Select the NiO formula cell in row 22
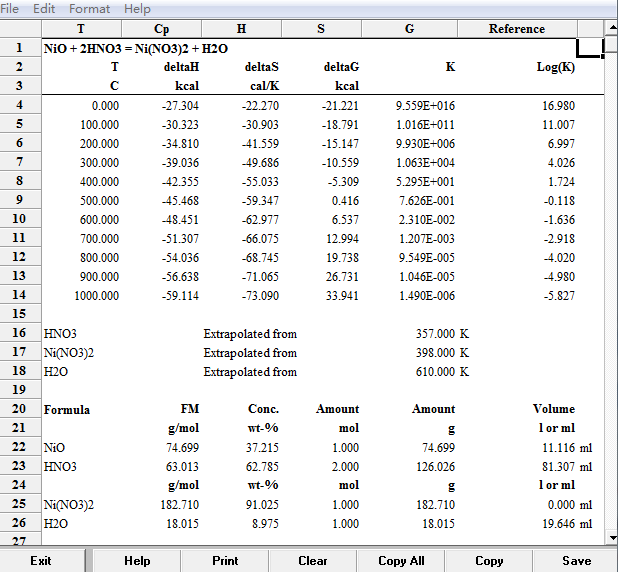This screenshot has height=572, width=618. 54,447
